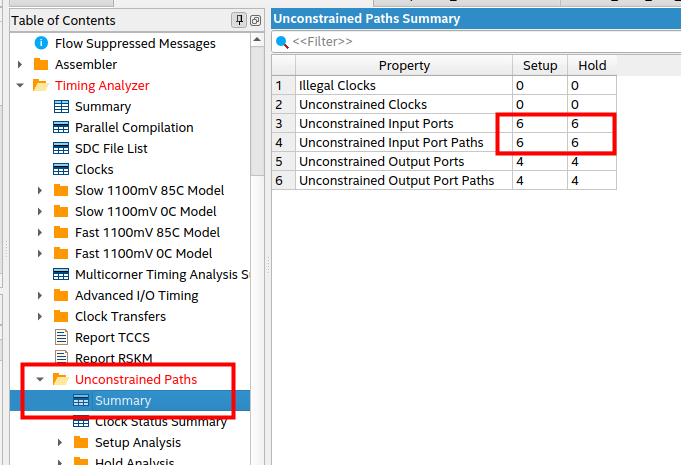The width and height of the screenshot is (681, 465).
Task: Click the Setup Analysis folder icon
Action: coord(81,442)
